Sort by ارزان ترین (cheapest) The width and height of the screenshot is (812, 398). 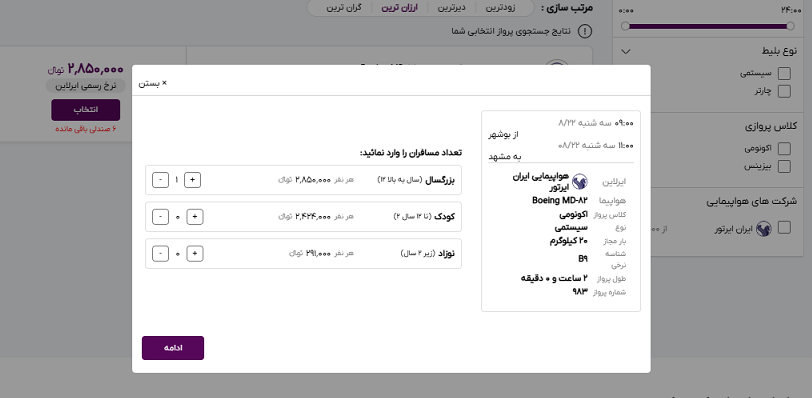click(x=399, y=8)
